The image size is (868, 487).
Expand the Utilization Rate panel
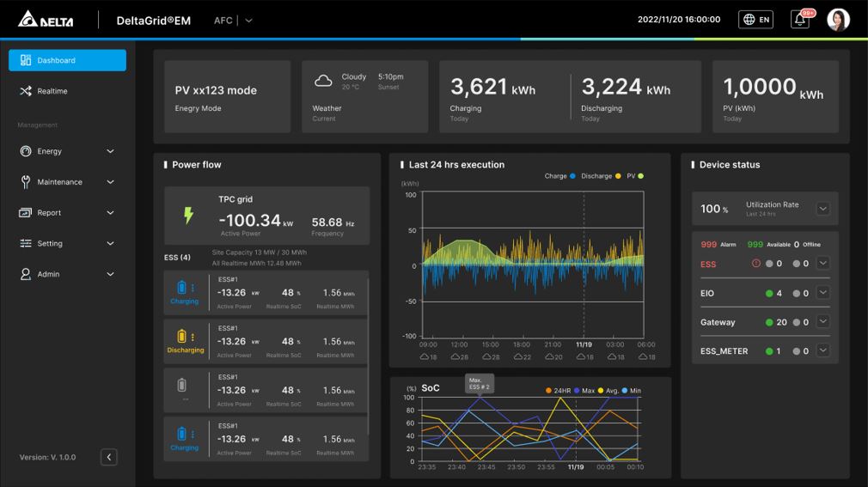822,209
